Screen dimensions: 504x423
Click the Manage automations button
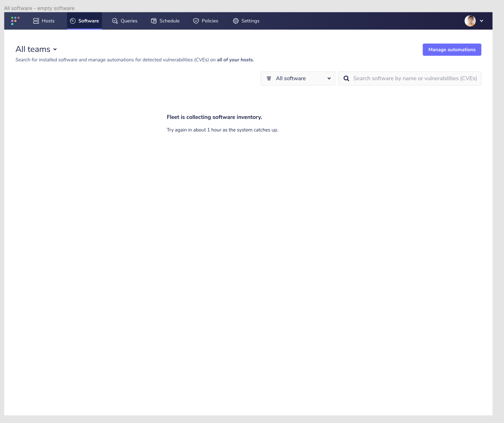coord(452,49)
